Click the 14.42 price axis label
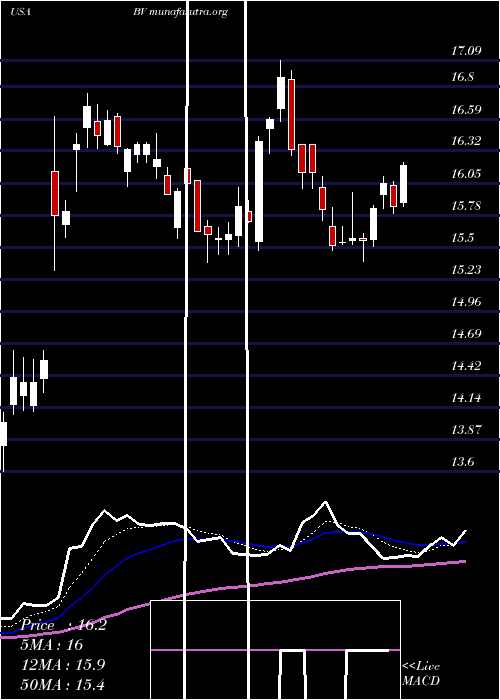Screen dimensions: 500x700 click(x=466, y=366)
